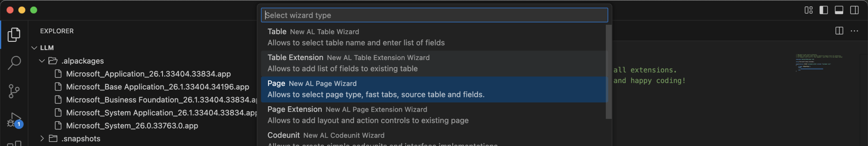Click the Select wizard type input field
868x146 pixels.
pyautogui.click(x=434, y=15)
